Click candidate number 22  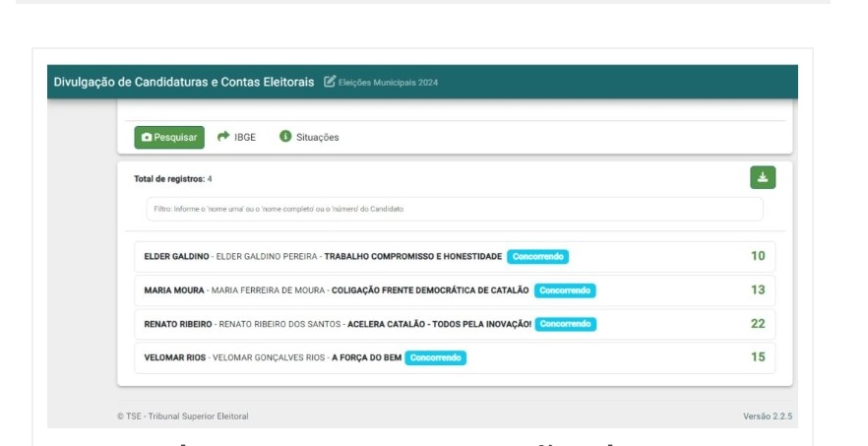pos(757,323)
